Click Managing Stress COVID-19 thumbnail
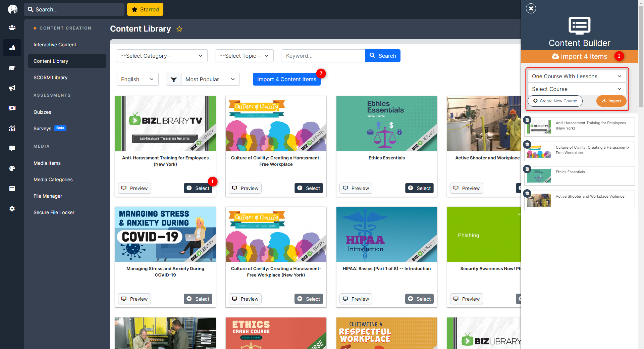 tap(165, 234)
